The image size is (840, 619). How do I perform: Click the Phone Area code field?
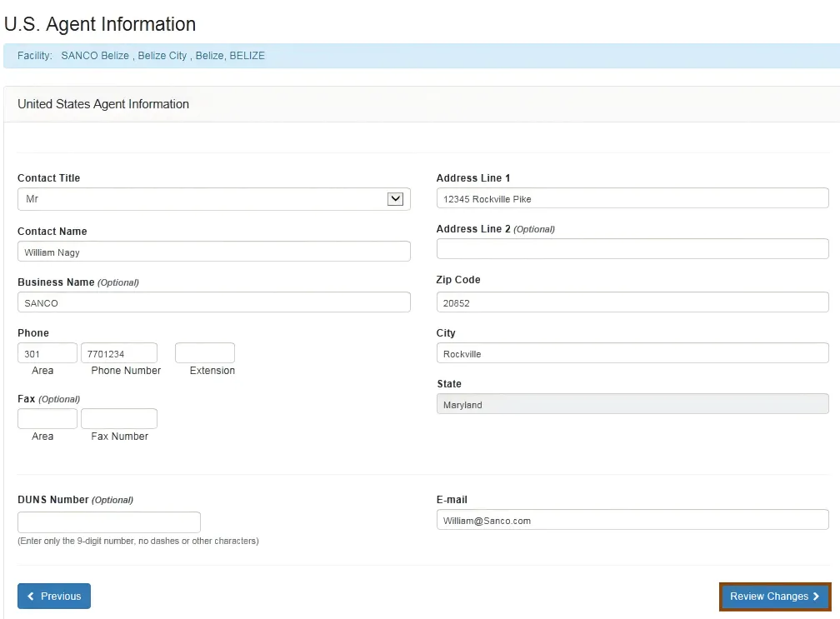click(47, 353)
